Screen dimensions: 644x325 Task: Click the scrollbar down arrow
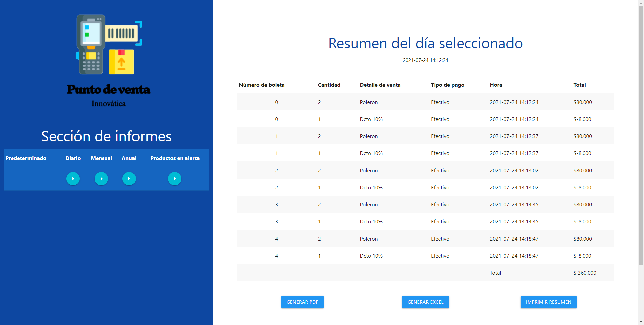(641, 322)
